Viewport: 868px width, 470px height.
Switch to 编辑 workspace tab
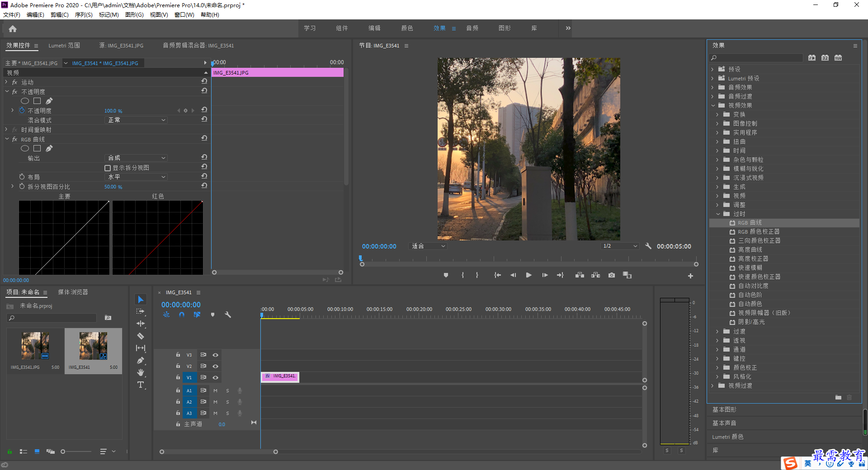[374, 28]
